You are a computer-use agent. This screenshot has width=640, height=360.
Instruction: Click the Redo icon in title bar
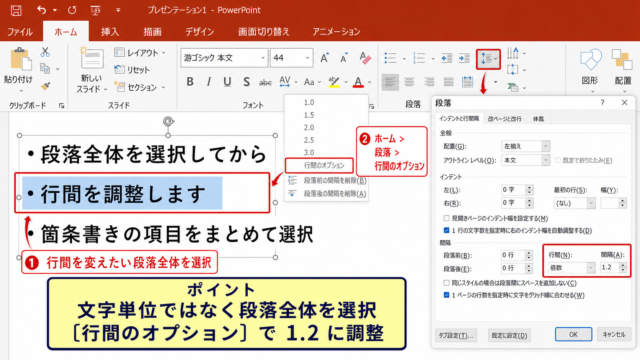point(72,10)
